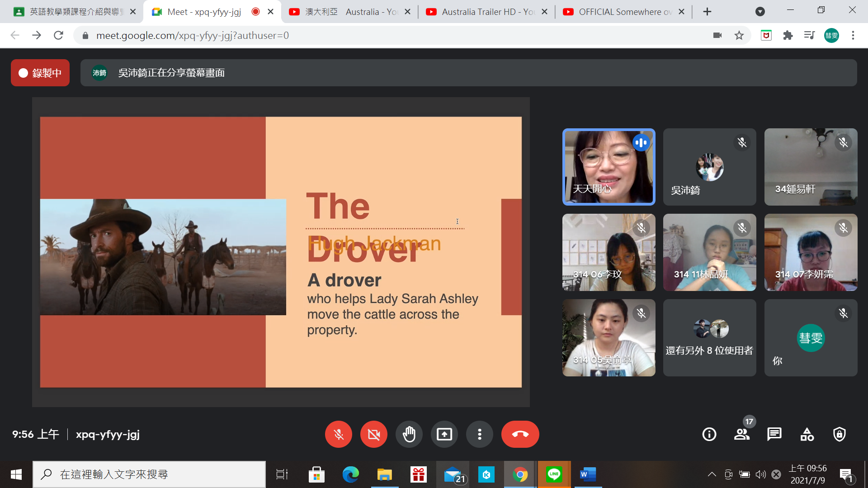
Task: Select your own self-view tile
Action: coord(811,338)
